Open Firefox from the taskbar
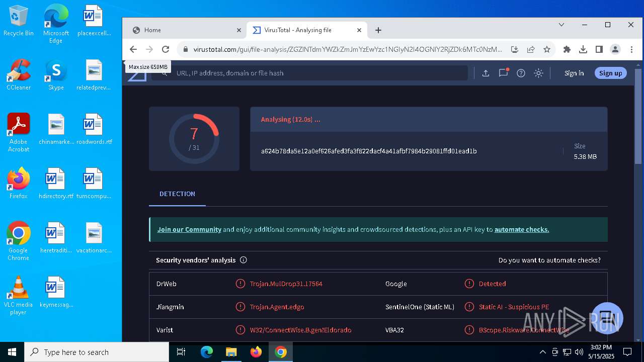644x362 pixels. click(x=256, y=352)
